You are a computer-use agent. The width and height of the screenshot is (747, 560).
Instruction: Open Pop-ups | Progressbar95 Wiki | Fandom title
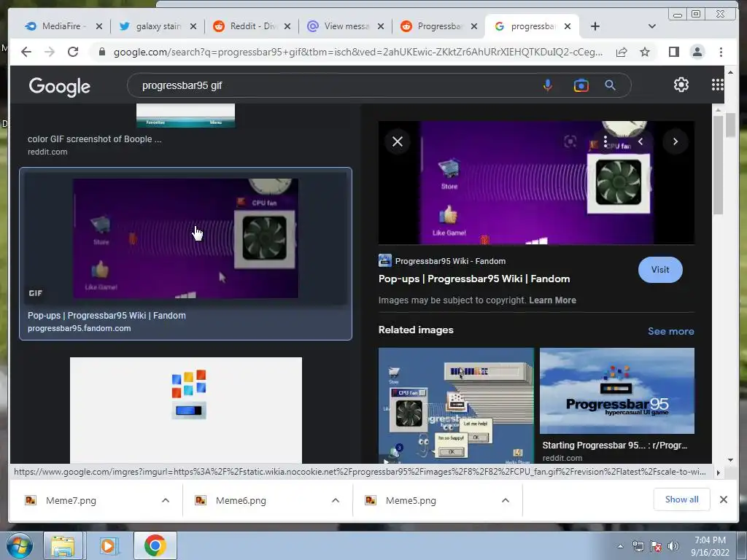click(474, 279)
